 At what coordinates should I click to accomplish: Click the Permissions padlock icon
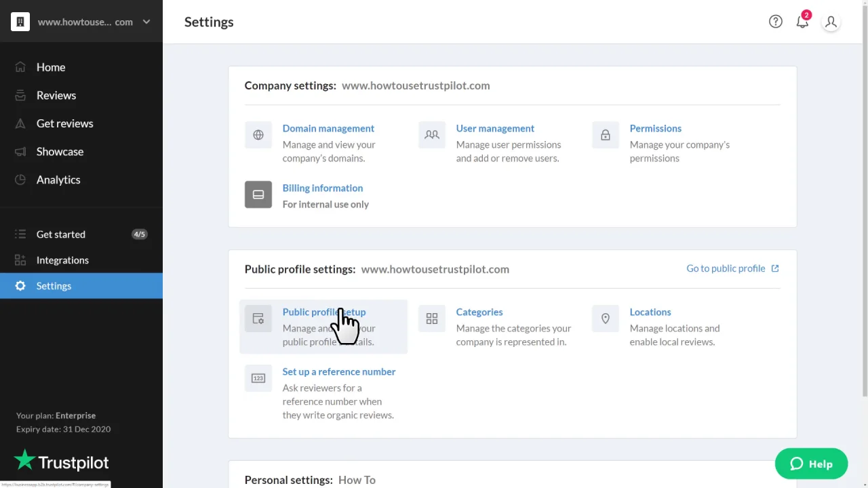[x=606, y=135]
